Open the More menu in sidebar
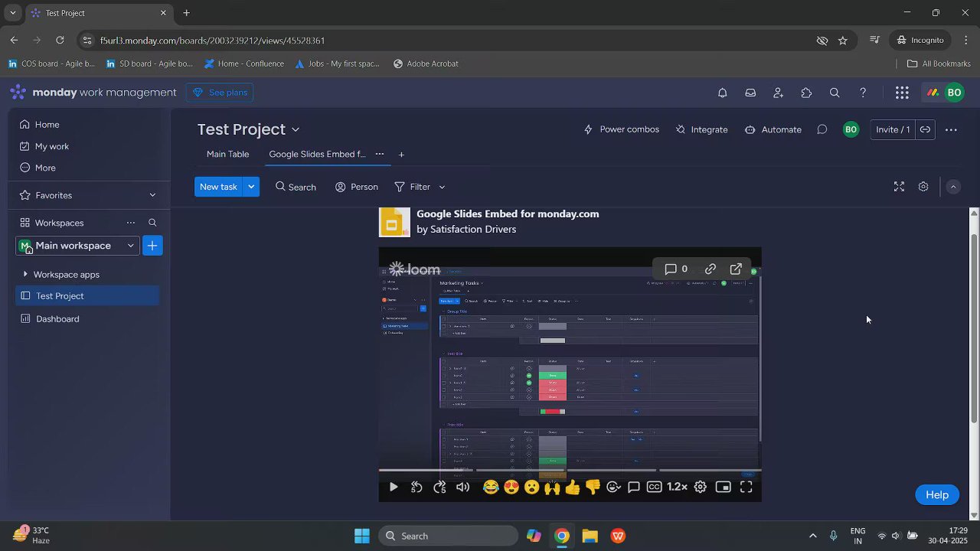Viewport: 980px width, 551px height. (x=45, y=168)
